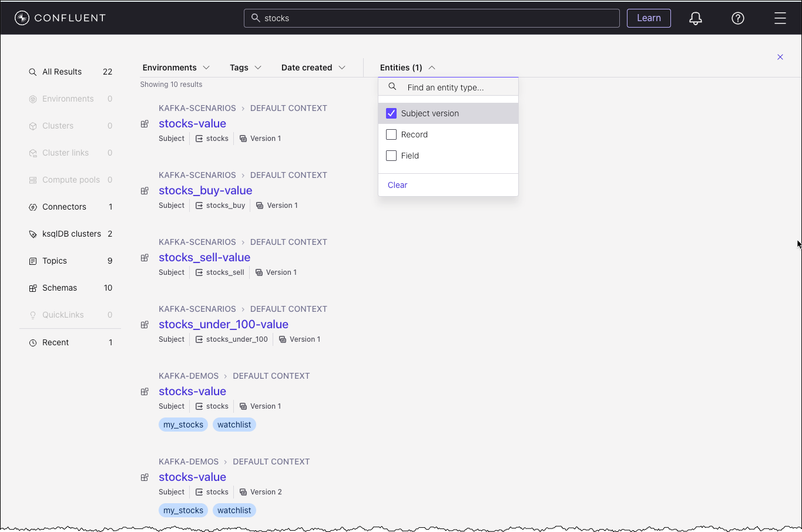Image resolution: width=802 pixels, height=532 pixels.
Task: Click the my_stocks tag on stocks-value
Action: 183,424
